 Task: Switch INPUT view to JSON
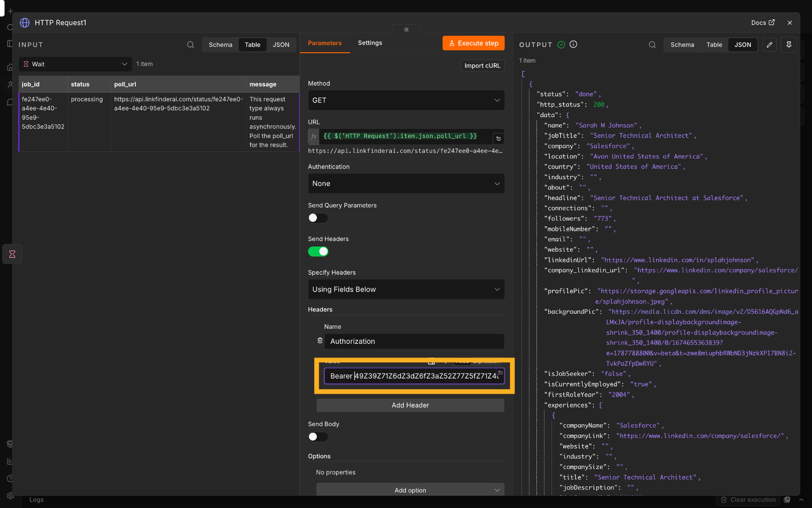281,45
